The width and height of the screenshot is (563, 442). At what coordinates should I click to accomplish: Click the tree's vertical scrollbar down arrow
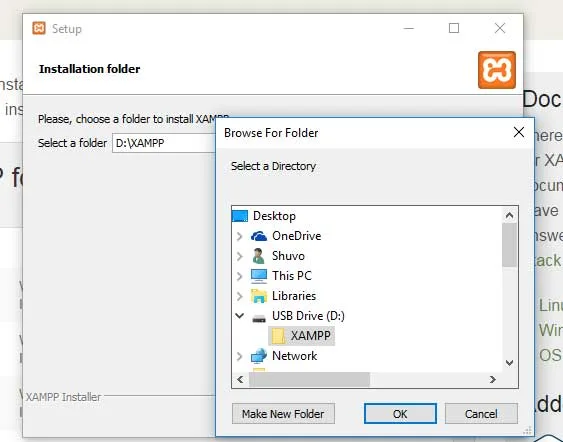509,363
